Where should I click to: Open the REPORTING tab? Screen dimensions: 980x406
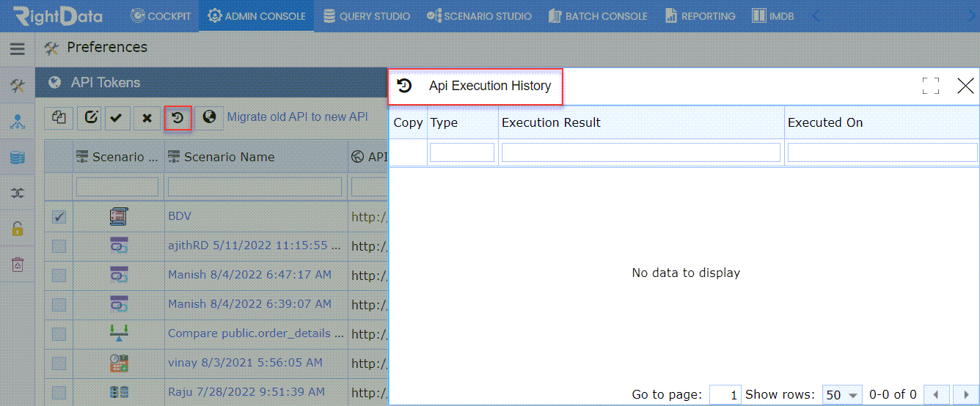pyautogui.click(x=700, y=15)
